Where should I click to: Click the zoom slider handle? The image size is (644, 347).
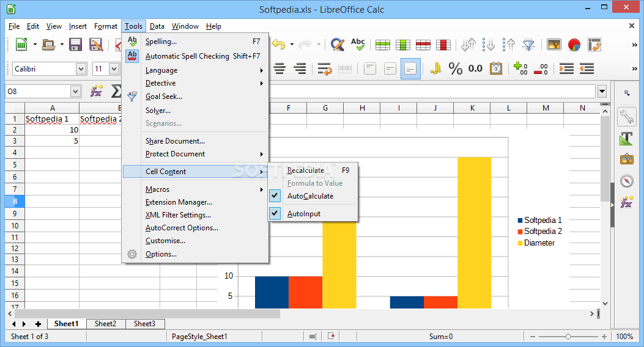568,337
